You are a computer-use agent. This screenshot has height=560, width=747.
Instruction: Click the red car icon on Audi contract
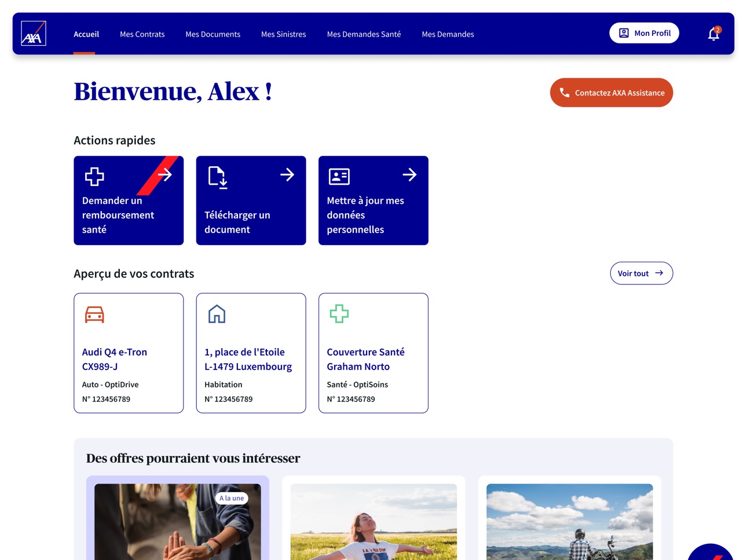pos(94,314)
